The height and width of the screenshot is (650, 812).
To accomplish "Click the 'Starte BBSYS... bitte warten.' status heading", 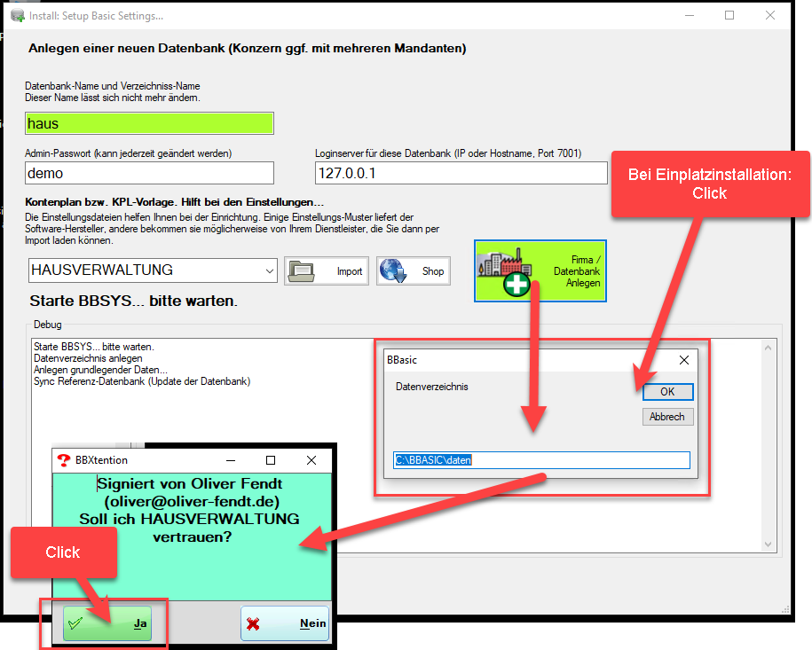I will pos(134,301).
